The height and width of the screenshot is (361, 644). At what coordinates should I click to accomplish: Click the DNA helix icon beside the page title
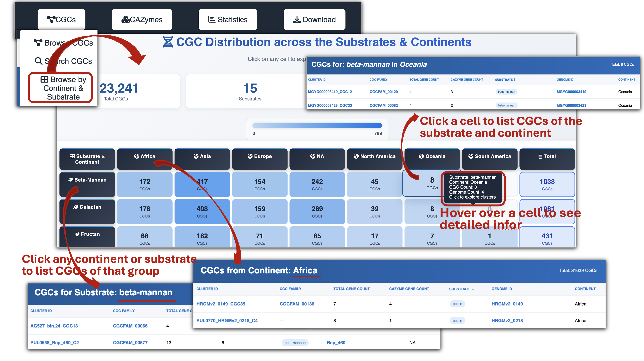click(168, 42)
